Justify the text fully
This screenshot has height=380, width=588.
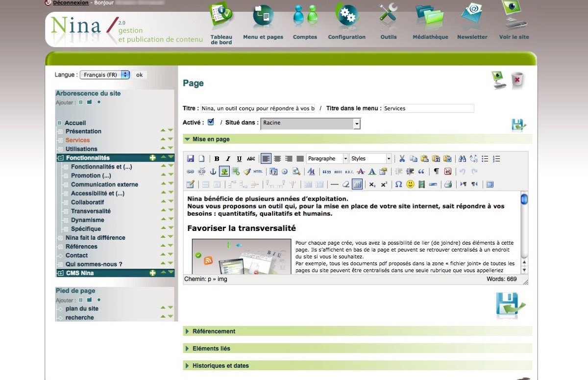point(300,158)
